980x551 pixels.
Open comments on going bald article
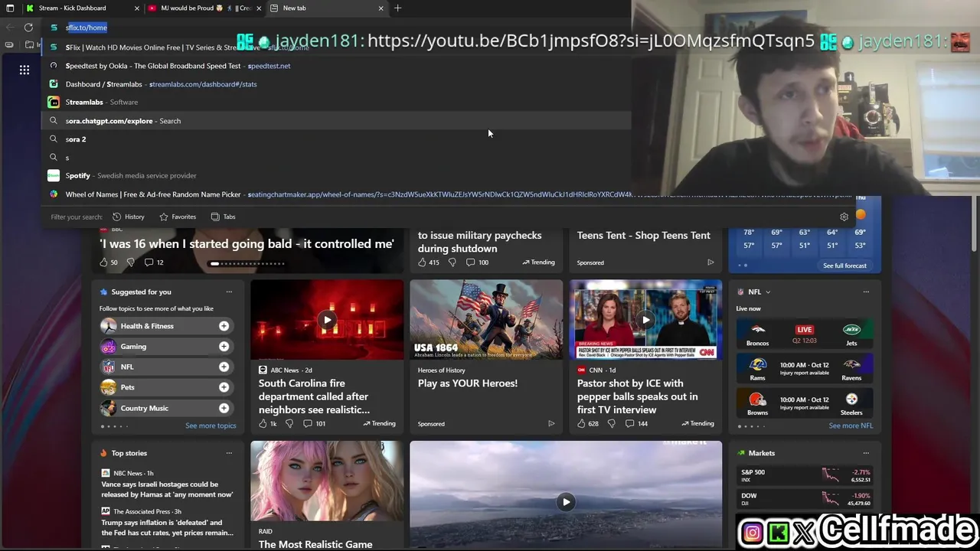coord(153,262)
